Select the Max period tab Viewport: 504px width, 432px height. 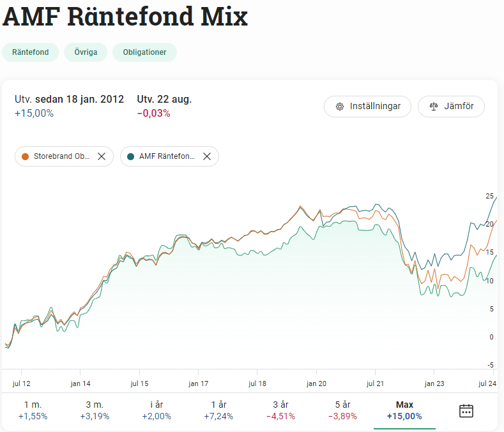[404, 410]
